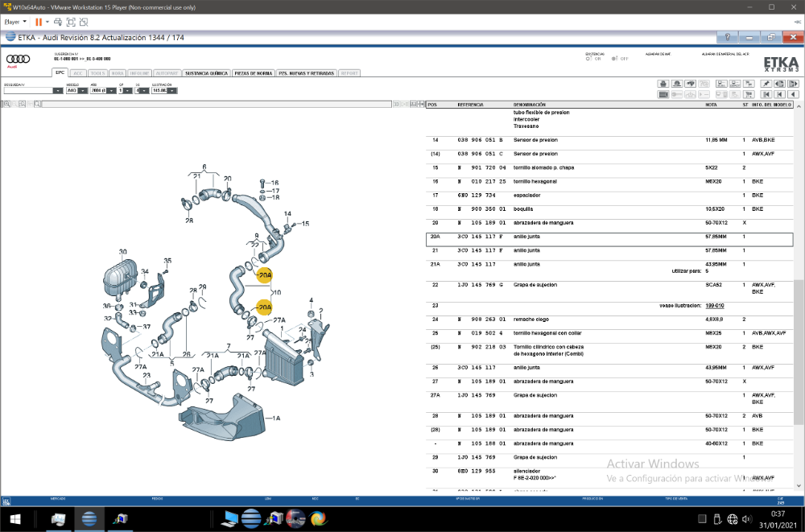Click the search magnifier icon above the illustration
Image resolution: width=805 pixels, height=532 pixels.
[x=38, y=105]
